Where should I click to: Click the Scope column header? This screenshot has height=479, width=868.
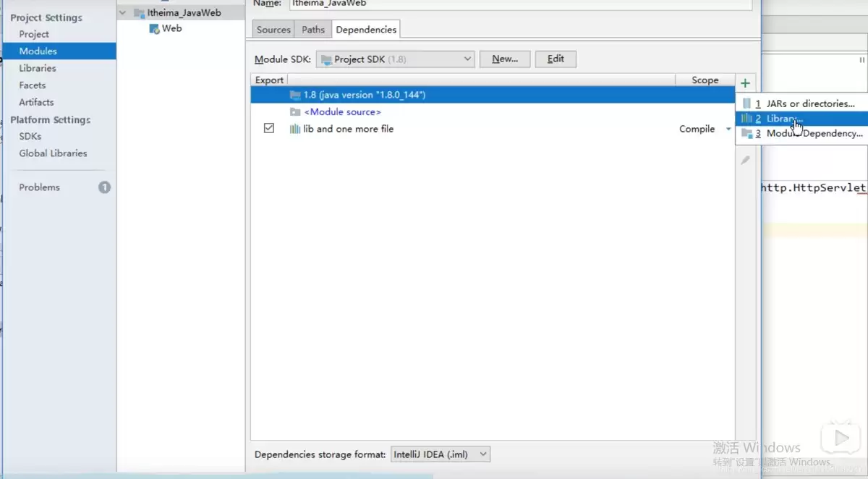click(x=705, y=80)
